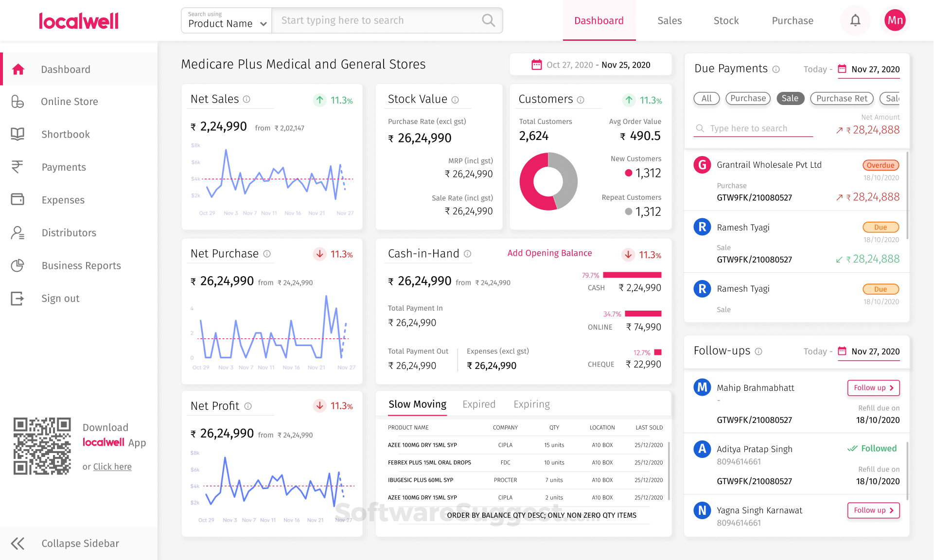
Task: Filter Due Payments by Purchase
Action: [748, 98]
